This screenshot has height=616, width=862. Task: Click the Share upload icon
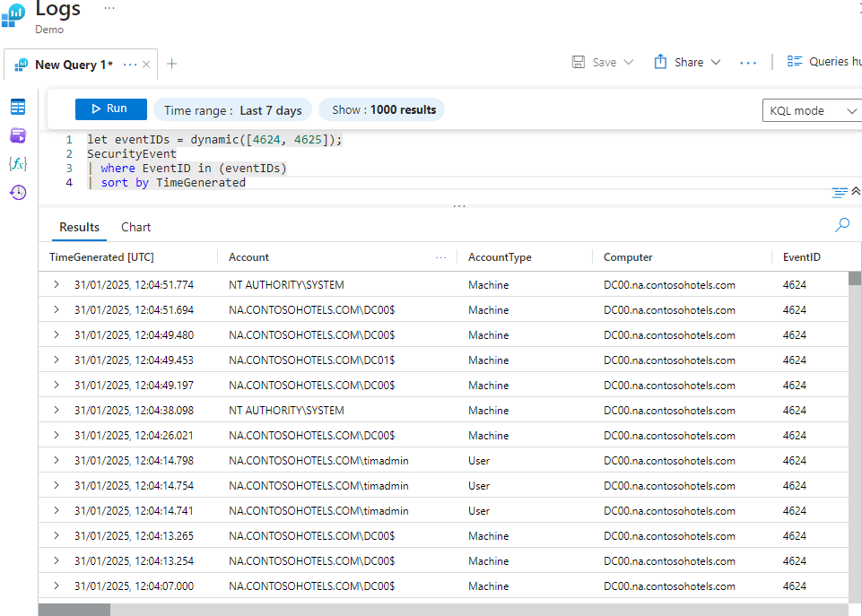pos(660,62)
